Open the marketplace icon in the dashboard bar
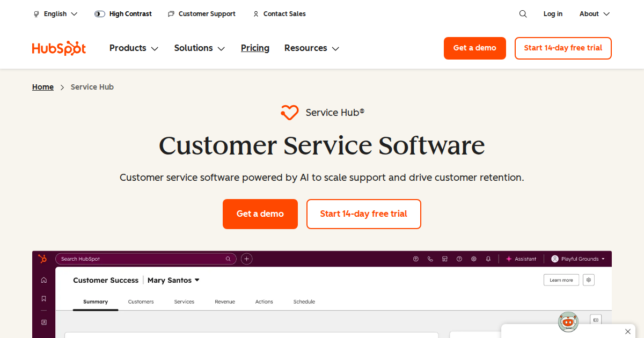This screenshot has width=644, height=338. 444,259
